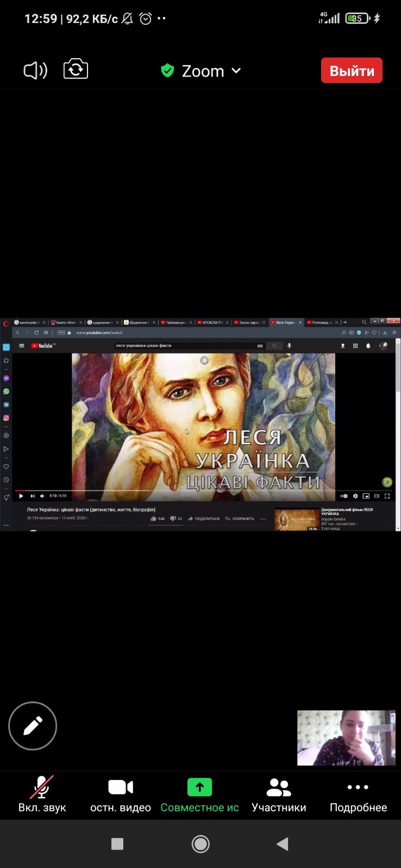
Task: Open the bookmarks heart in Opera sidebar
Action: pos(6,467)
